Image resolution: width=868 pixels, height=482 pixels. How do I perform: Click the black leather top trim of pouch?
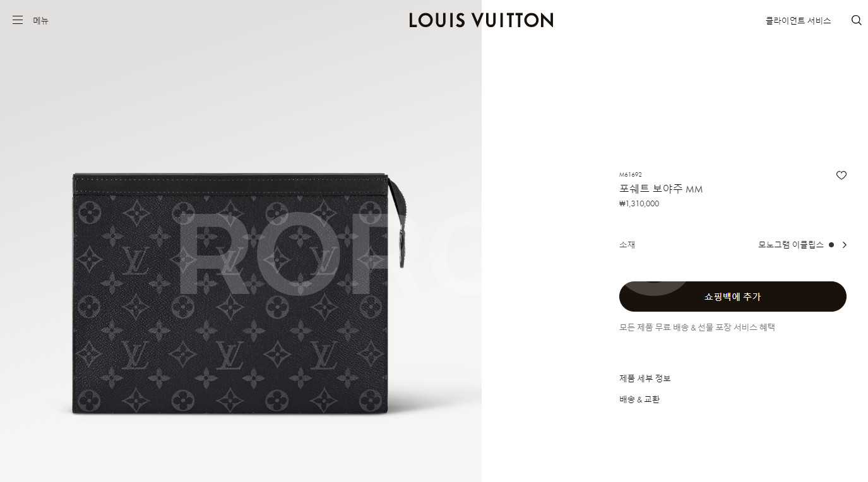point(230,184)
